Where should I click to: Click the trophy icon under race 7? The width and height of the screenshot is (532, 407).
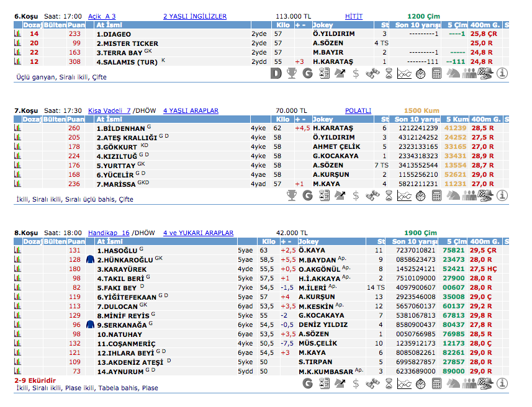291,195
